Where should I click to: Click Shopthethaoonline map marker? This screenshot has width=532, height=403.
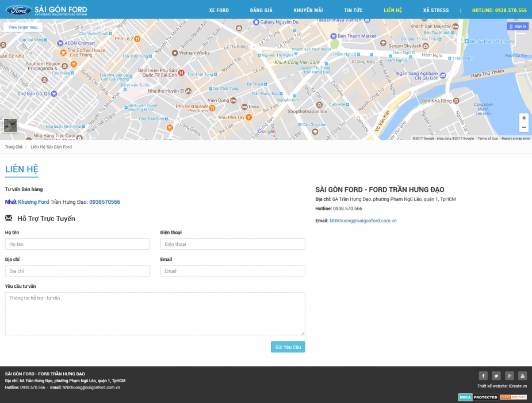319,105
